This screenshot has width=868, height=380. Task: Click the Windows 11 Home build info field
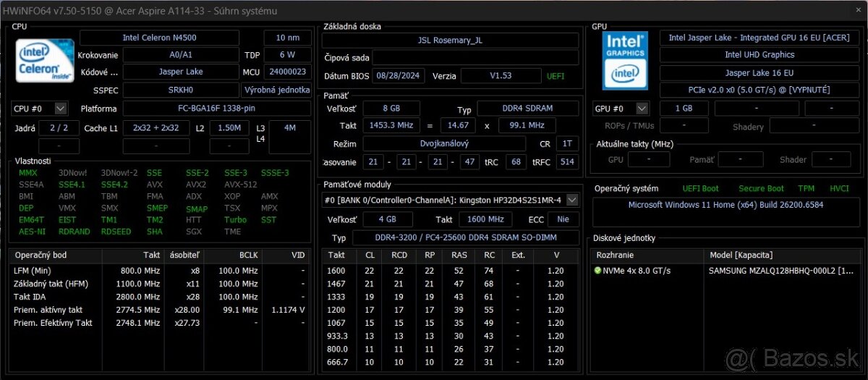[x=726, y=212]
